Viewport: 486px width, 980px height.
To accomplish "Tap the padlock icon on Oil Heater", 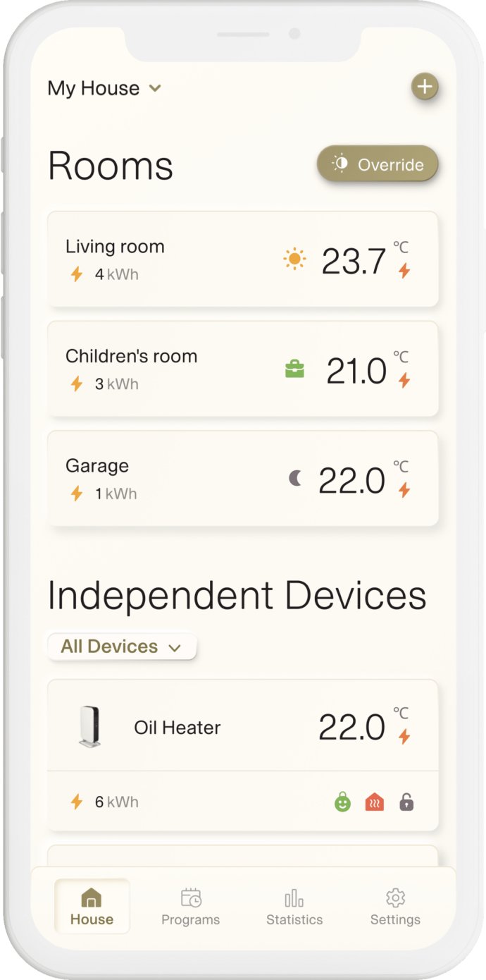I will point(406,802).
